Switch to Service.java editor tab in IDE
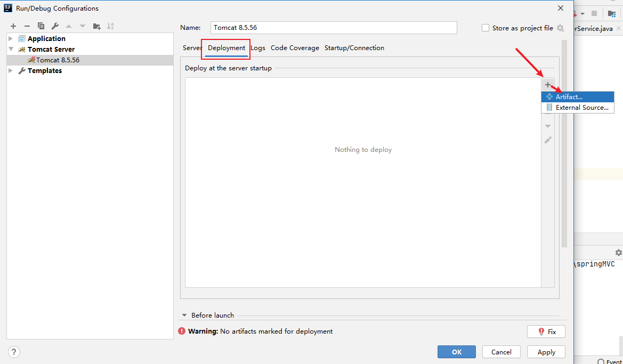This screenshot has width=623, height=364. click(x=593, y=29)
